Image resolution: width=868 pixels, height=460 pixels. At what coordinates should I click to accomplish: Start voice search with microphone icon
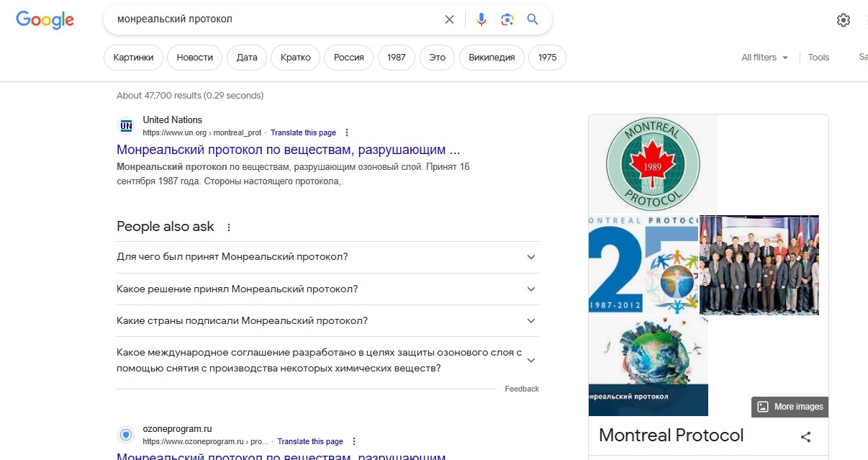pyautogui.click(x=482, y=19)
